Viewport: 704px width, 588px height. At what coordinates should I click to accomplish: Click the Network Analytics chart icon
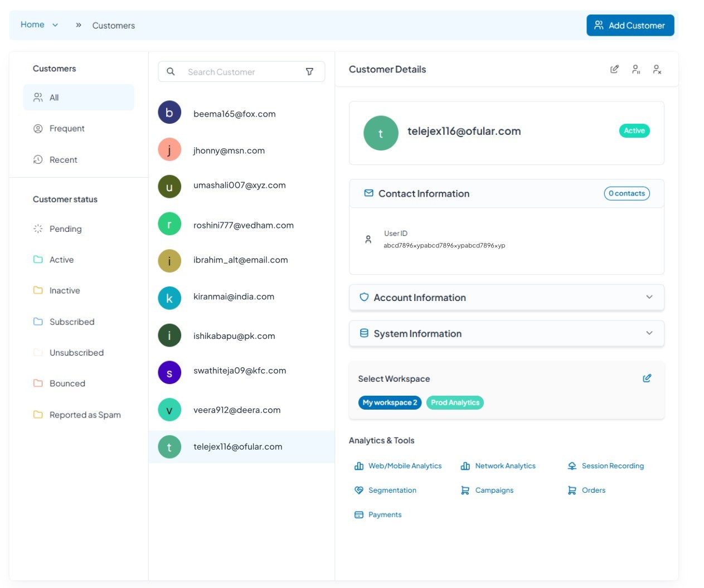pyautogui.click(x=465, y=466)
